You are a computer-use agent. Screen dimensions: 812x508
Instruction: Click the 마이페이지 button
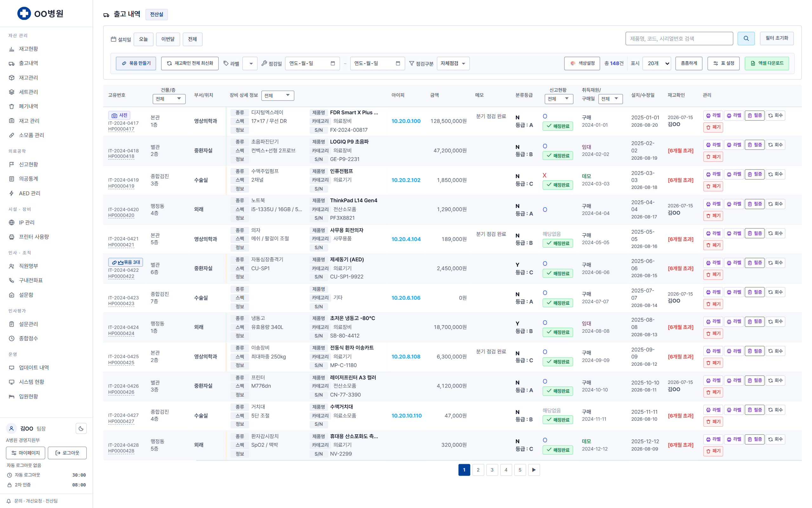coord(25,453)
